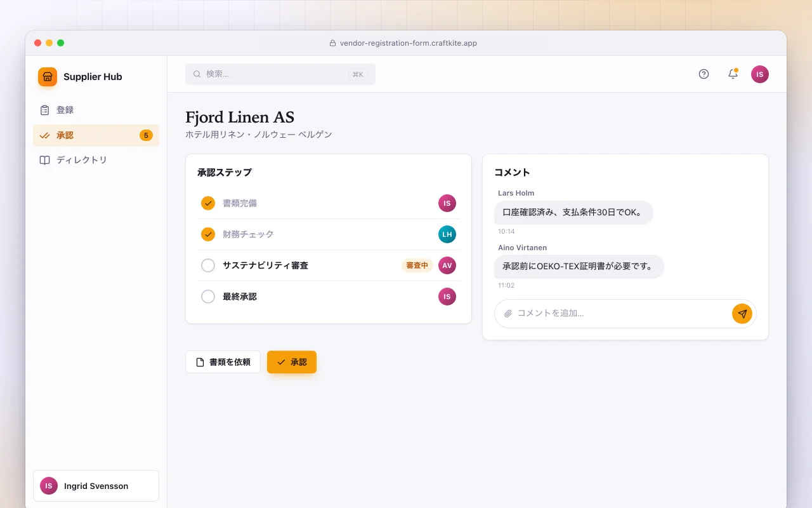
Task: Open ディレクトリ in the sidebar
Action: 96,160
